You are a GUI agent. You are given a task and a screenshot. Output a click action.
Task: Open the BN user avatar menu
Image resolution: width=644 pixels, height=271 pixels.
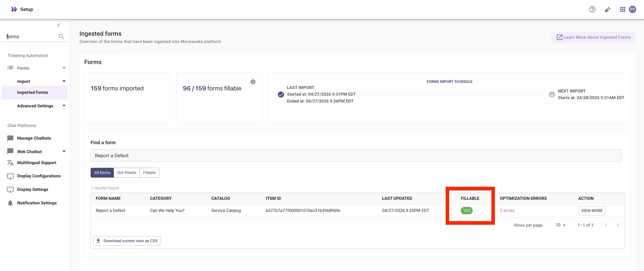pyautogui.click(x=633, y=9)
